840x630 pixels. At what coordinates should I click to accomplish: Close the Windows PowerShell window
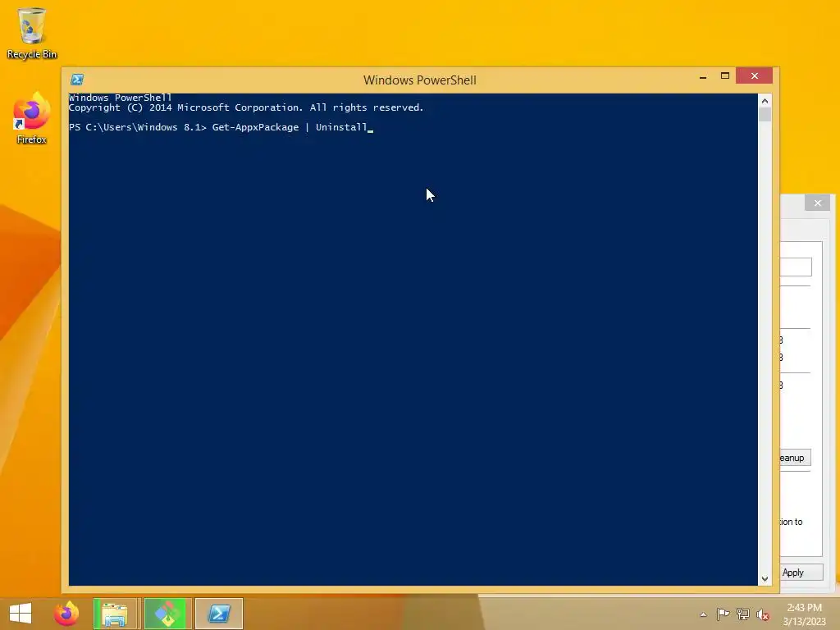point(755,76)
